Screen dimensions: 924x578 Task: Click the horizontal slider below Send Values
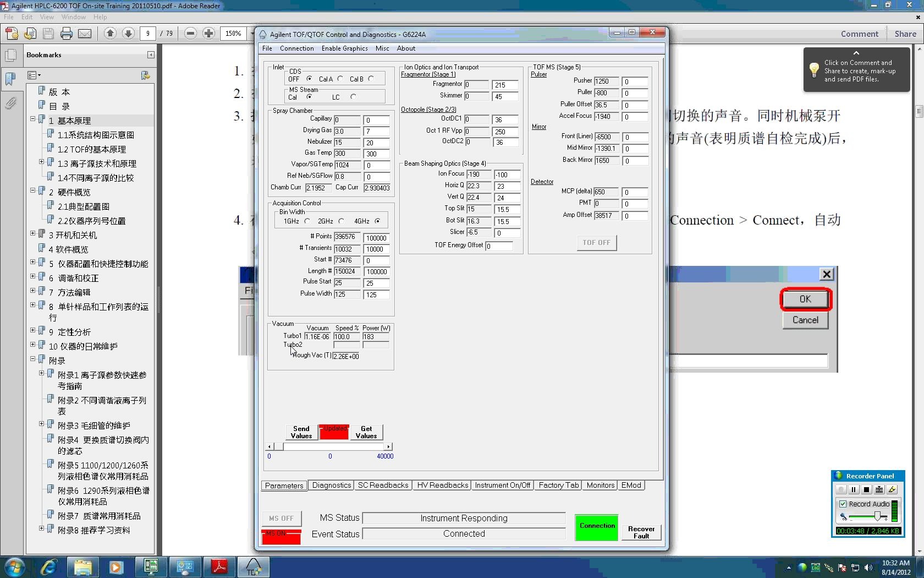[329, 446]
